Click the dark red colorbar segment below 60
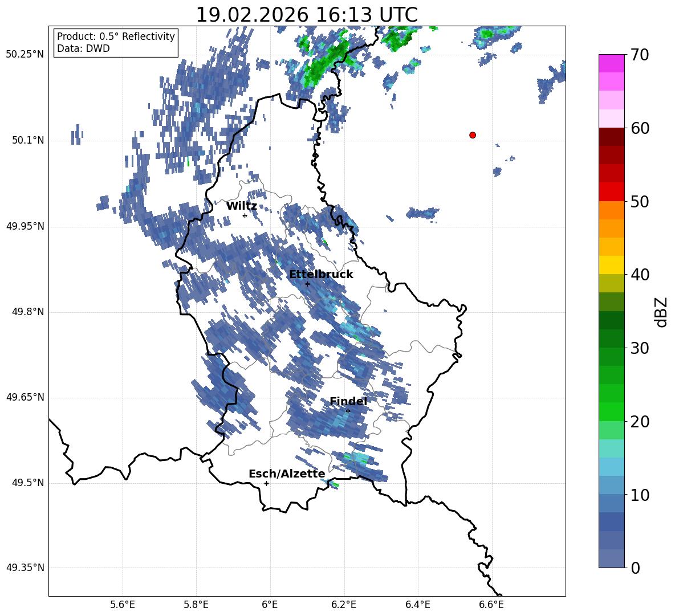Viewport: 675px width, 616px height. tap(612, 137)
